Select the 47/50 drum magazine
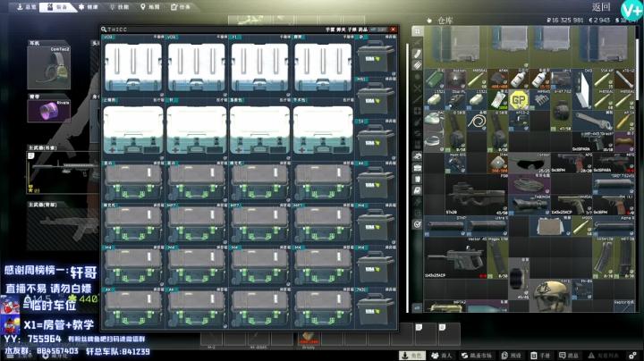 click(561, 110)
